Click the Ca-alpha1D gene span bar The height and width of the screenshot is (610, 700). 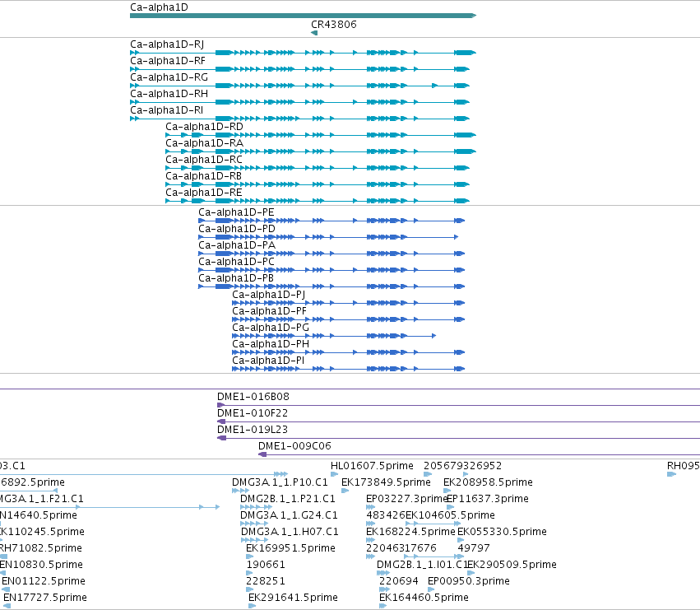304,16
